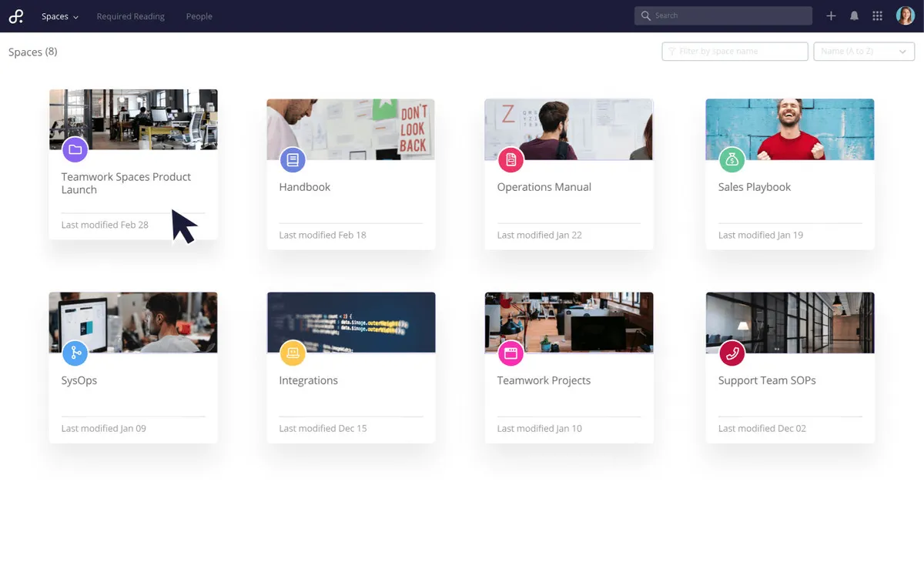Open the Handbook space title

[305, 187]
